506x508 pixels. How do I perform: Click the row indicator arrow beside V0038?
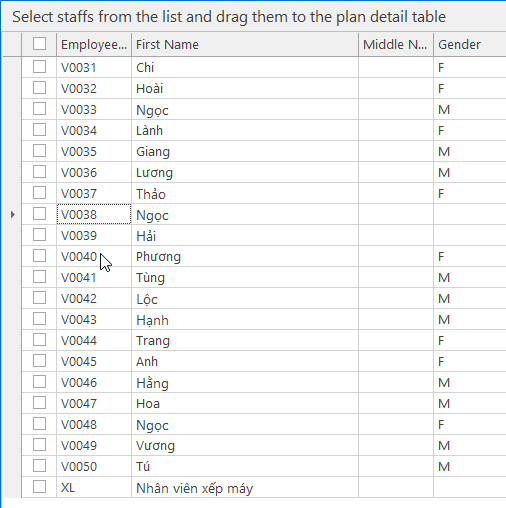point(13,214)
